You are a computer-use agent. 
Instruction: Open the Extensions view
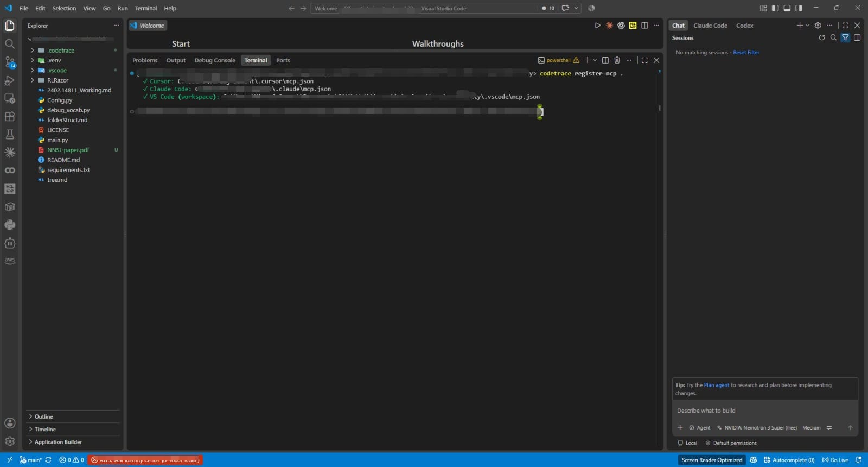coord(10,116)
